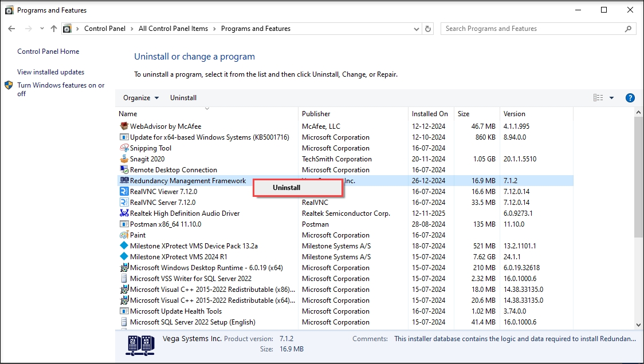Open the view options dropdown arrow
644x364 pixels.
(611, 98)
